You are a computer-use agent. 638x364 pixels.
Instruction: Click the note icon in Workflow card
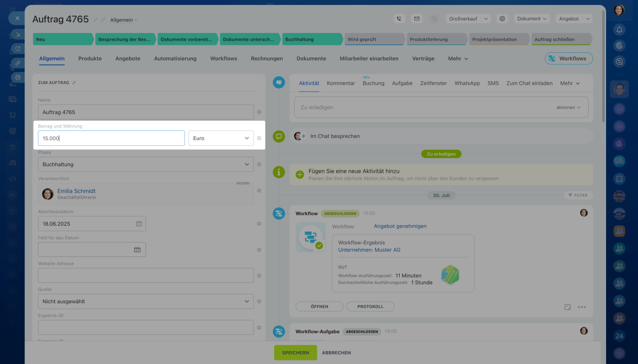568,307
